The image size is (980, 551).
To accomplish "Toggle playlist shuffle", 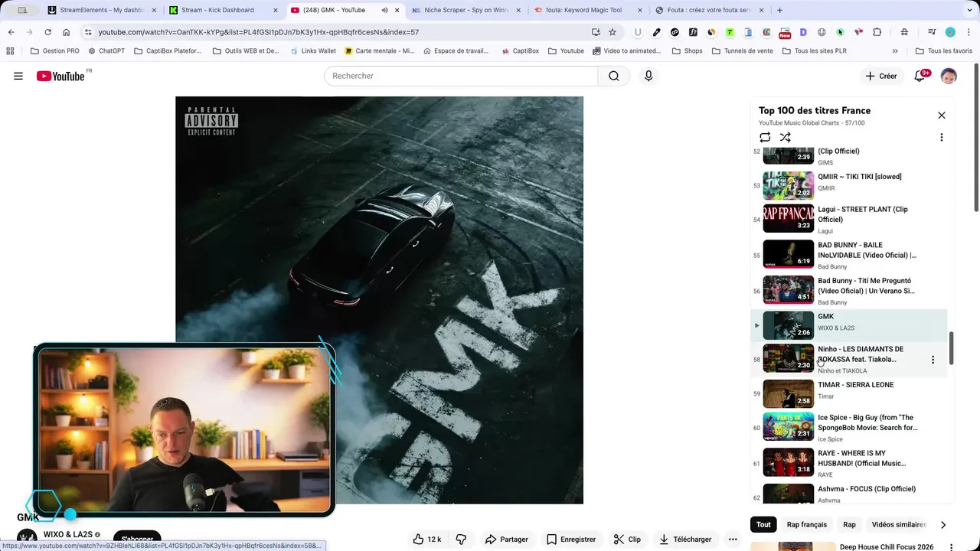I will pyautogui.click(x=786, y=138).
